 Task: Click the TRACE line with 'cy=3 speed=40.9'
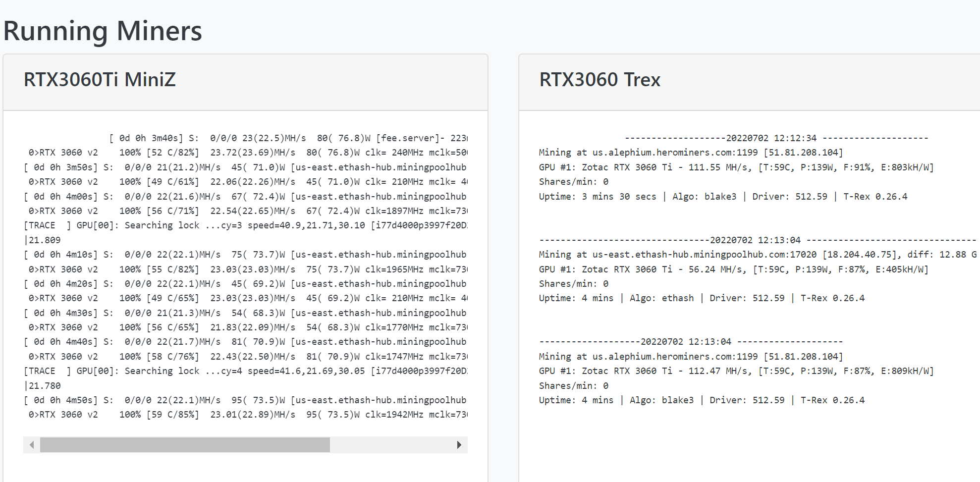[245, 225]
